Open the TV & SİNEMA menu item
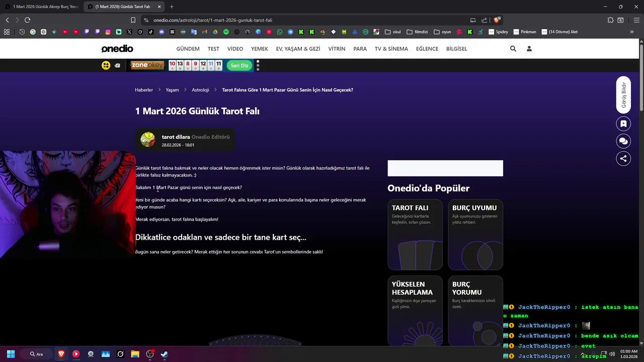The image size is (644, 362). 391,49
